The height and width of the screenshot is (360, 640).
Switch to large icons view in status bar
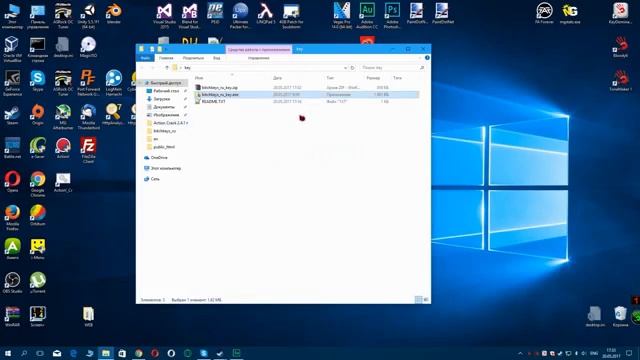click(426, 300)
